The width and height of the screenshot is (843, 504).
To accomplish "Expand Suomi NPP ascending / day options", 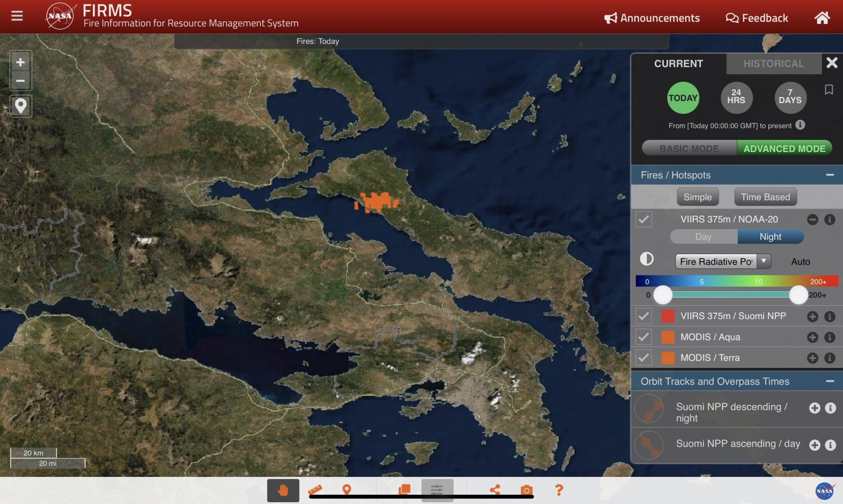I will pos(815,445).
